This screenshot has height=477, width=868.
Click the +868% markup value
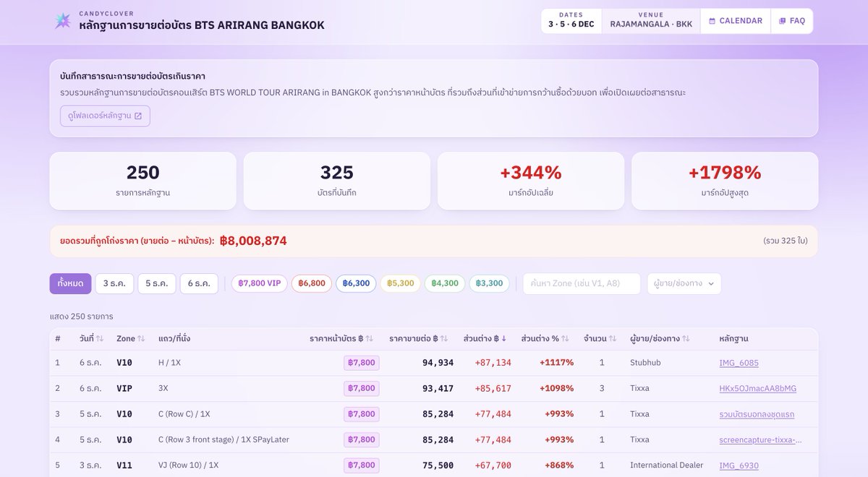tap(559, 465)
